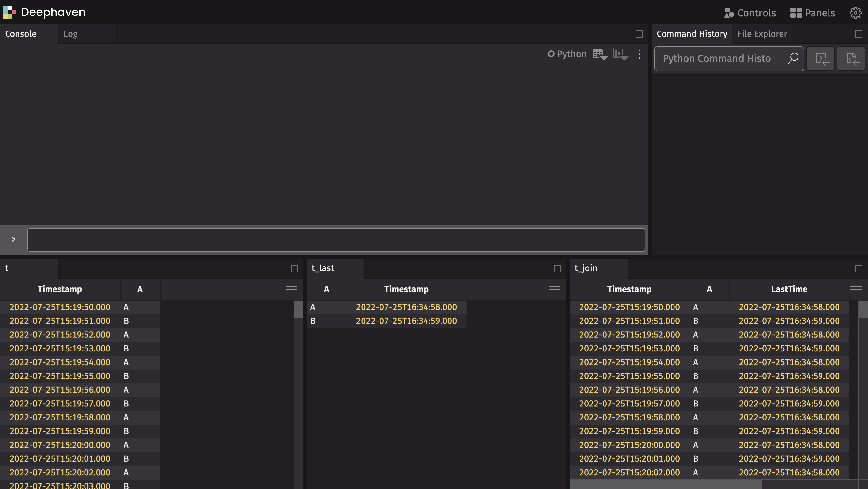This screenshot has height=489, width=868.
Task: Click the Panels icon in the header
Action: point(813,13)
